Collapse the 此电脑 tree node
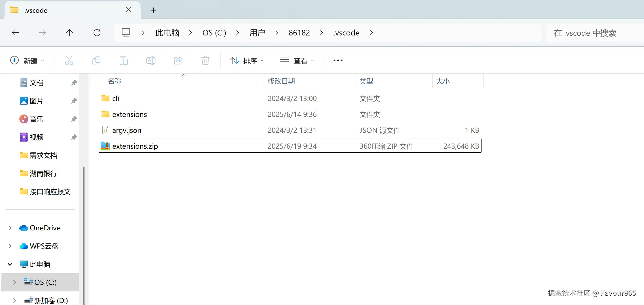This screenshot has width=644, height=305. coord(10,264)
